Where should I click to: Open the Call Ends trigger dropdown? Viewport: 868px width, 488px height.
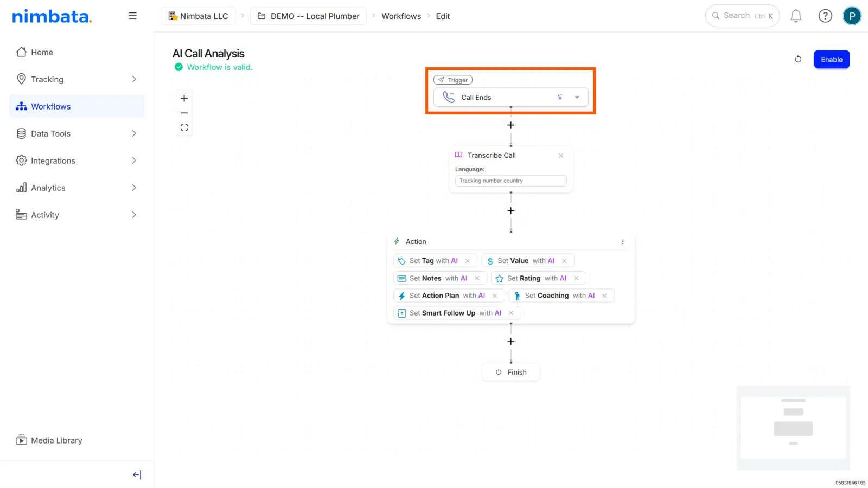point(577,98)
